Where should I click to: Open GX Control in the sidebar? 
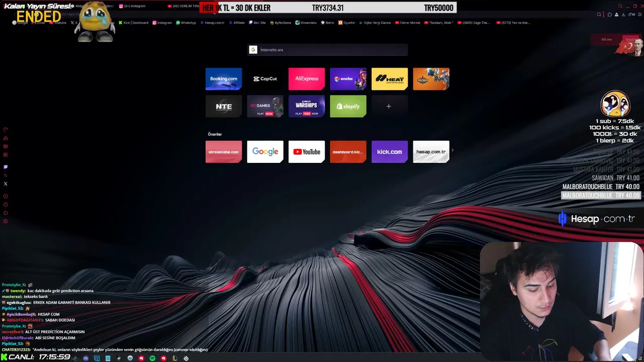(6, 130)
